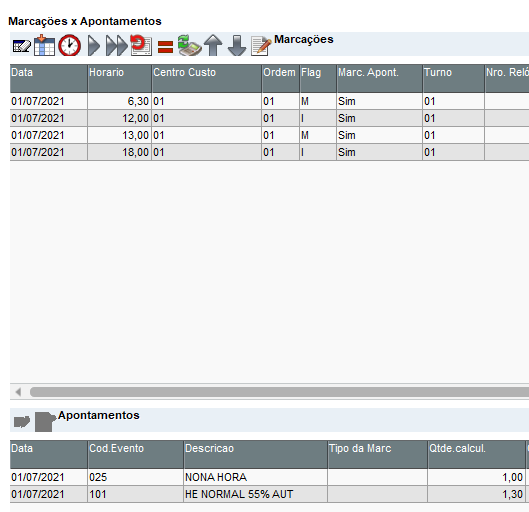Click the table eraser icon in Marcações toolbar
The height and width of the screenshot is (512, 529).
point(22,46)
